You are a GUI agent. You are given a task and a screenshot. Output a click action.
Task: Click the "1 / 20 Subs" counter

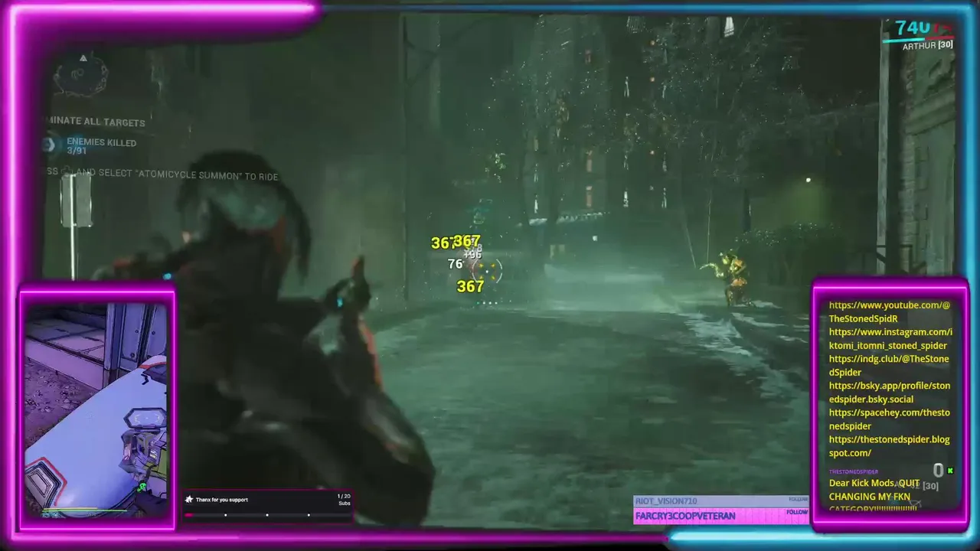(344, 500)
